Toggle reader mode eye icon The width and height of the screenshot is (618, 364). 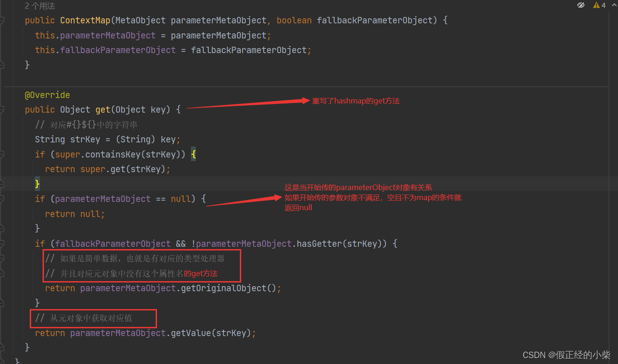tap(581, 5)
